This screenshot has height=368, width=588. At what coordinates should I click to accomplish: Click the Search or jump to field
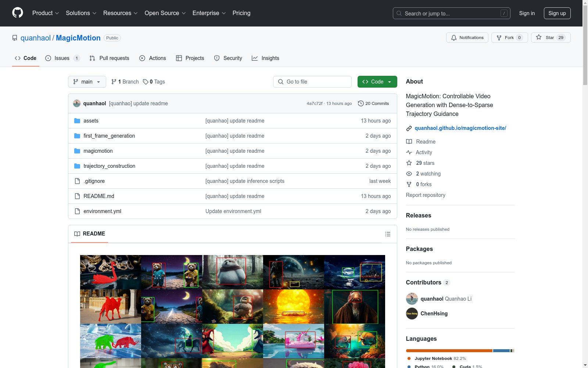[452, 13]
